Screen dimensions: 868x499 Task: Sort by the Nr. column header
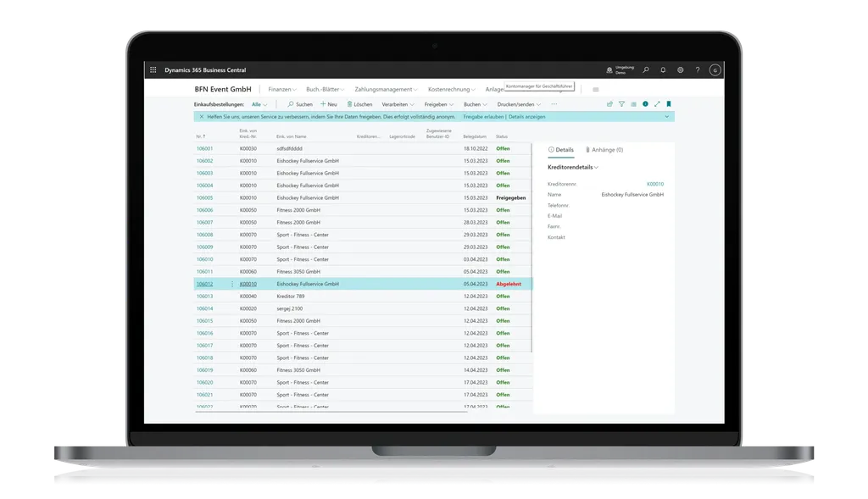pyautogui.click(x=200, y=136)
